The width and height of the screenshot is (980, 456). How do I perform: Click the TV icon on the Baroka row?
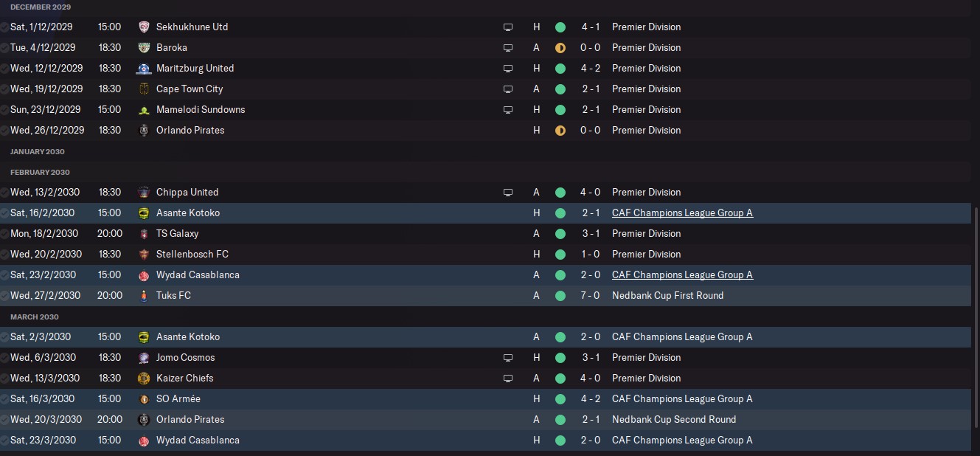[508, 47]
